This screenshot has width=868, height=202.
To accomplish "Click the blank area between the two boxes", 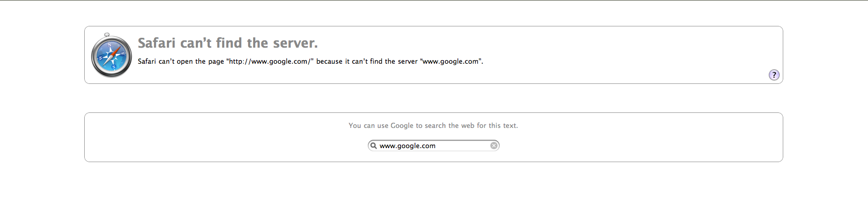I will 433,98.
